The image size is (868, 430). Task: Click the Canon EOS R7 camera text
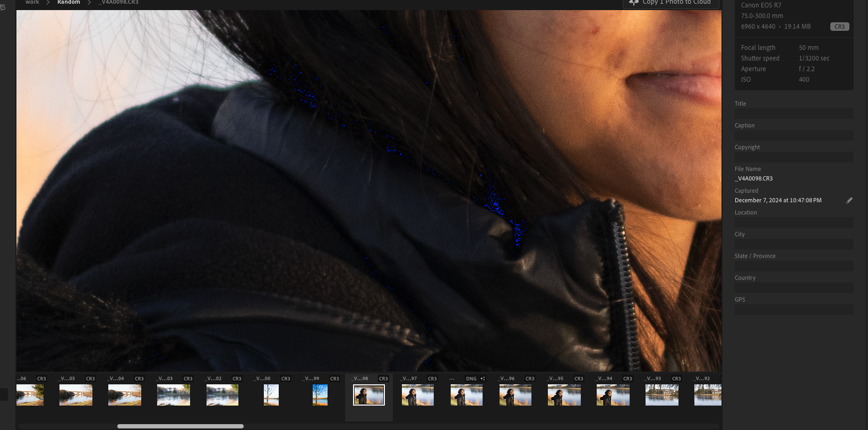click(x=761, y=5)
